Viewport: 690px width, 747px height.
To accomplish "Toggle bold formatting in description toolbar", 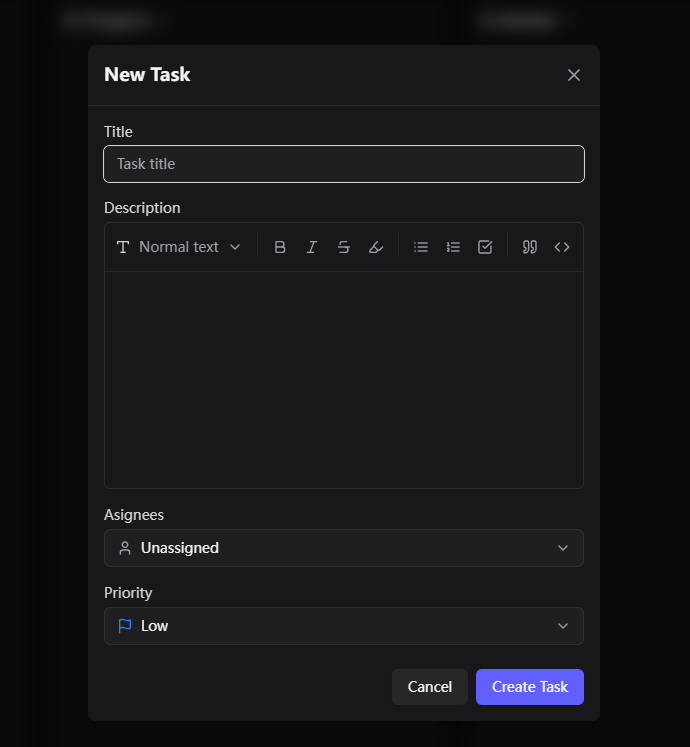I will tap(280, 247).
